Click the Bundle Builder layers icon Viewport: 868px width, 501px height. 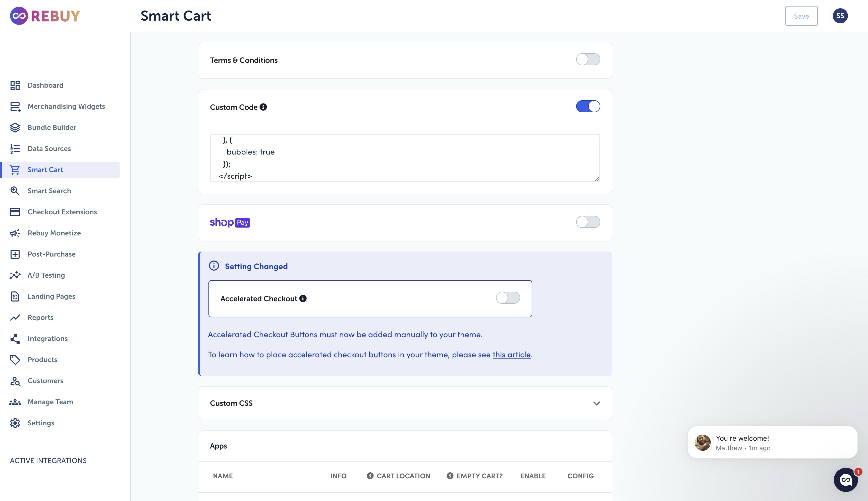[x=15, y=128]
